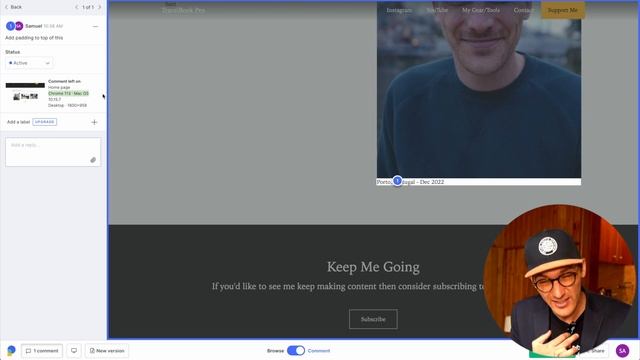The height and width of the screenshot is (360, 640).
Task: Click the app logo in bottom bar
Action: click(11, 350)
